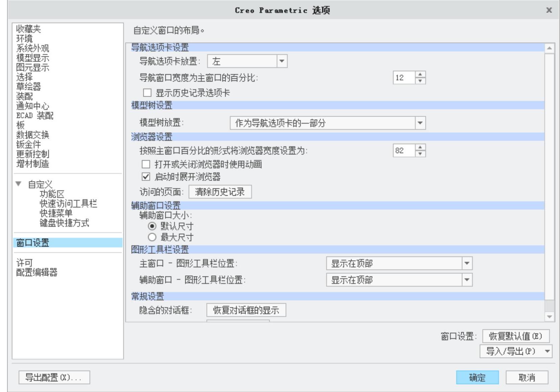The width and height of the screenshot is (560, 392).
Task: Open 板 settings
Action: pos(20,125)
